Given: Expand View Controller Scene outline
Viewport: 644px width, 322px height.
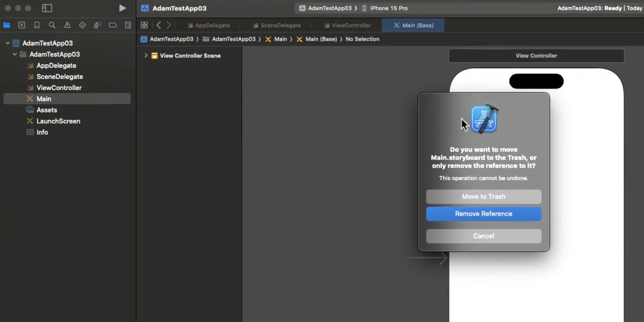Looking at the screenshot, I should click(x=146, y=55).
